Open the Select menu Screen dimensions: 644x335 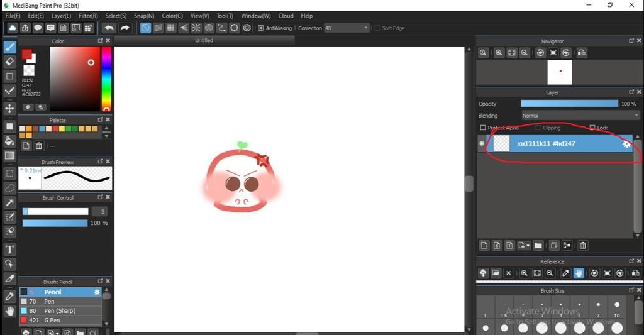point(116,16)
